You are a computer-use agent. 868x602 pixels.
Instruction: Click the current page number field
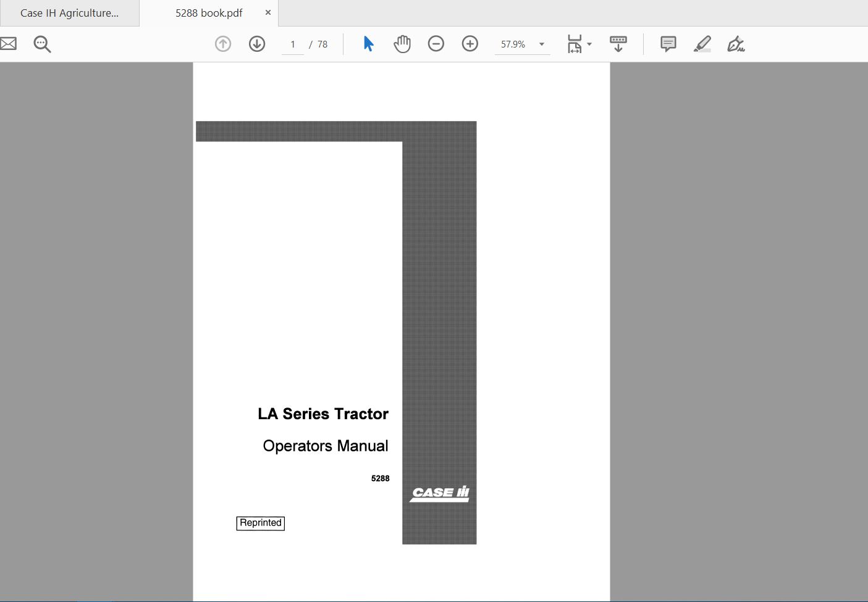point(293,44)
